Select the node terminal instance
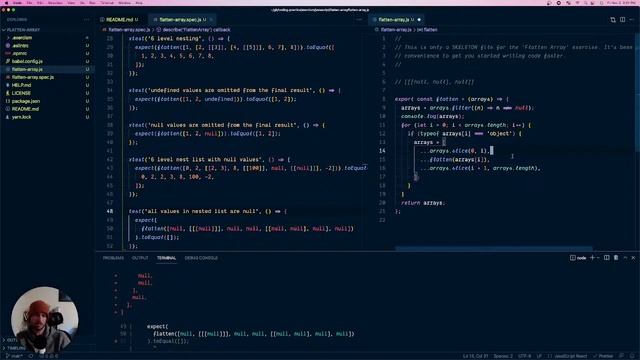The width and height of the screenshot is (640, 360). pos(578,258)
